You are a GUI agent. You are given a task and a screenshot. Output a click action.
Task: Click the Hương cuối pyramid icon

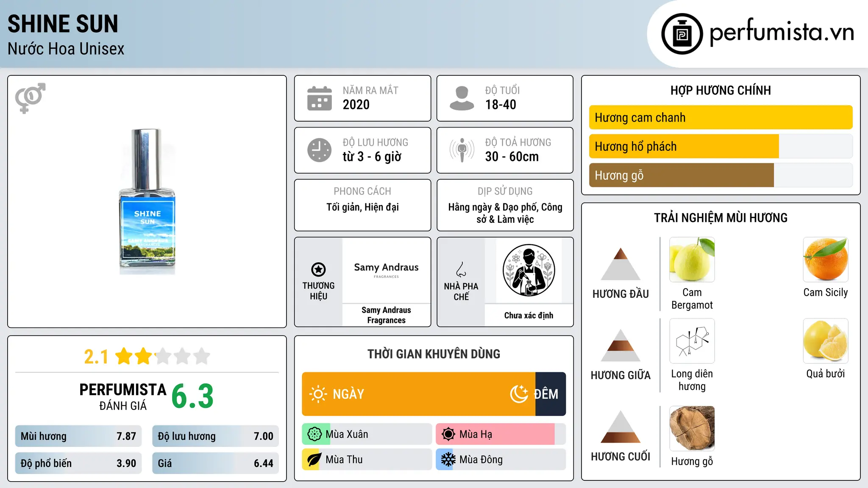coord(620,427)
